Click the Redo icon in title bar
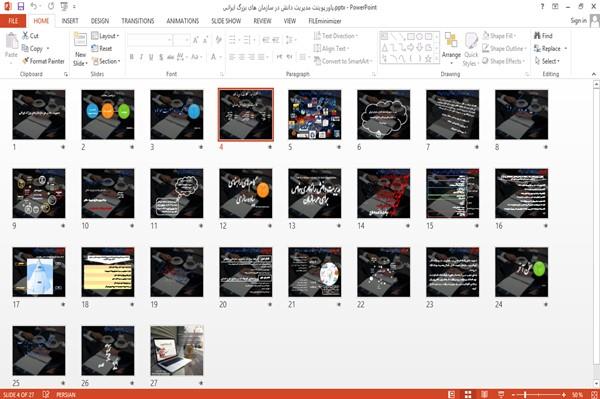This screenshot has width=600, height=399. [51, 6]
